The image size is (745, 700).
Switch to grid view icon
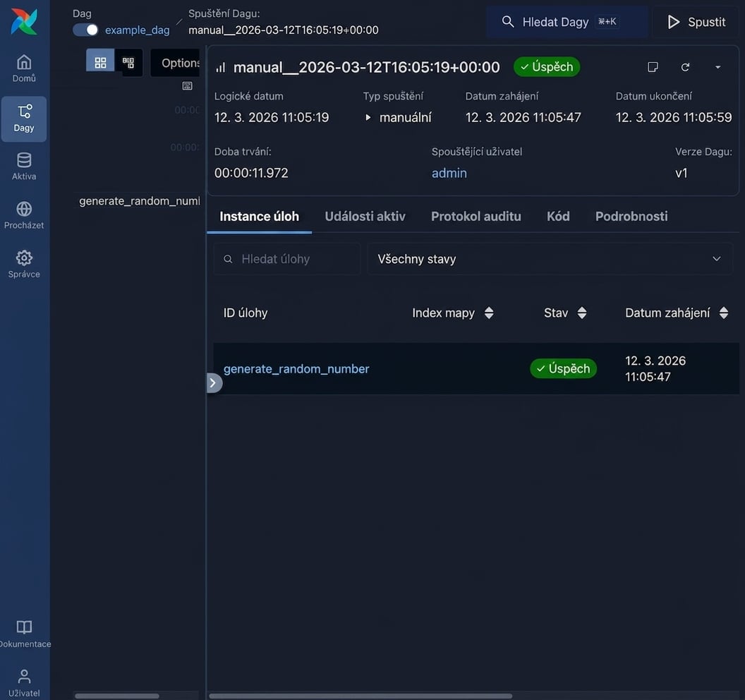(100, 62)
